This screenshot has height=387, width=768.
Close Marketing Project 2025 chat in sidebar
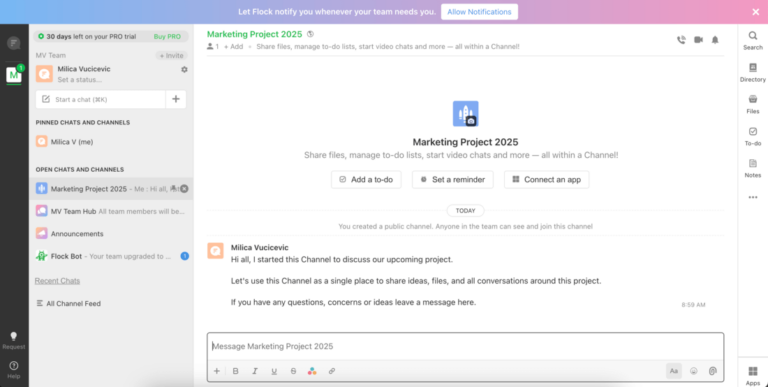click(184, 189)
